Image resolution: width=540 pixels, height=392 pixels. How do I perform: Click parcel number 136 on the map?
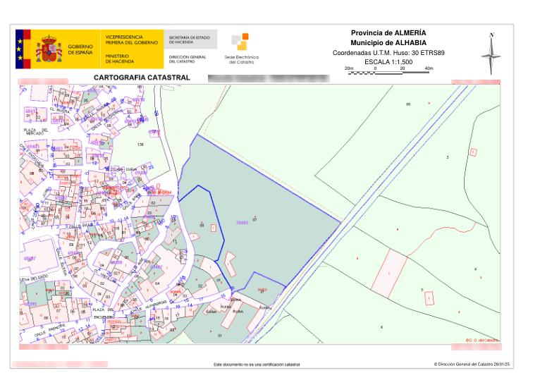pos(140,145)
